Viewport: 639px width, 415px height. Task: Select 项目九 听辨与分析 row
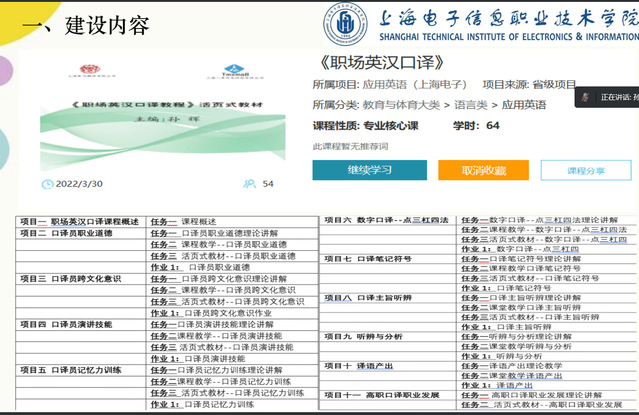[363, 336]
